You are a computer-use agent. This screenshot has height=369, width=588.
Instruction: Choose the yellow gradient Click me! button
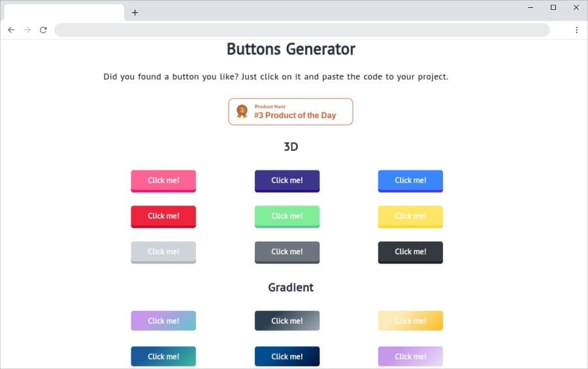click(410, 321)
